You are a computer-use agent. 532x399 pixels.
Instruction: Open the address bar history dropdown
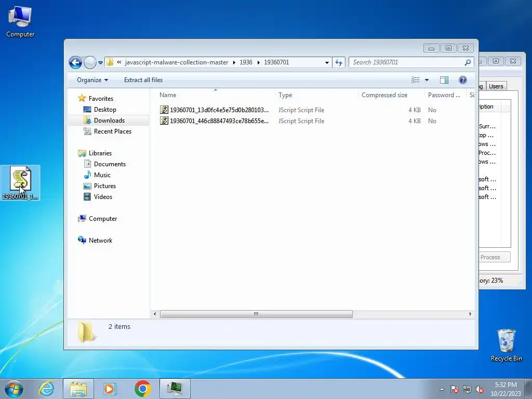[x=327, y=62]
